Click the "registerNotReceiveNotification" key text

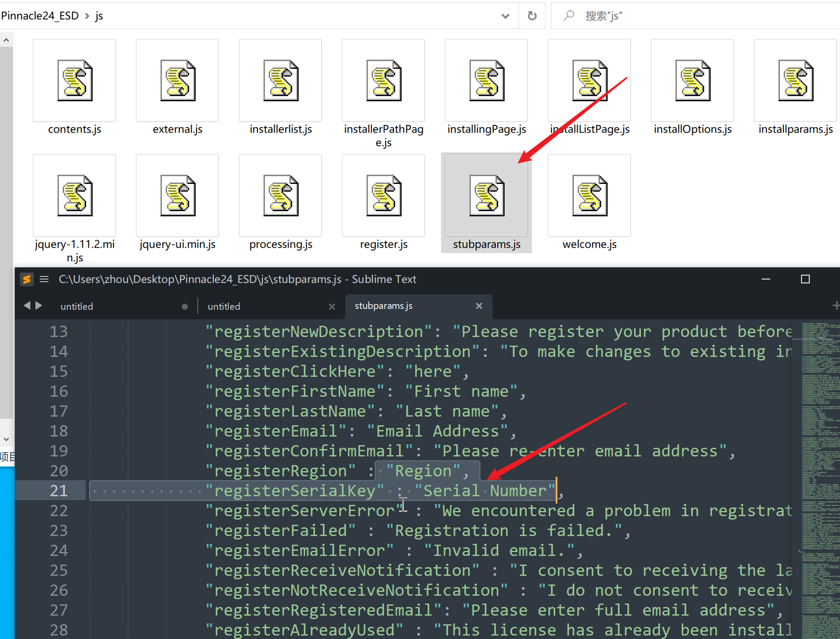point(357,590)
